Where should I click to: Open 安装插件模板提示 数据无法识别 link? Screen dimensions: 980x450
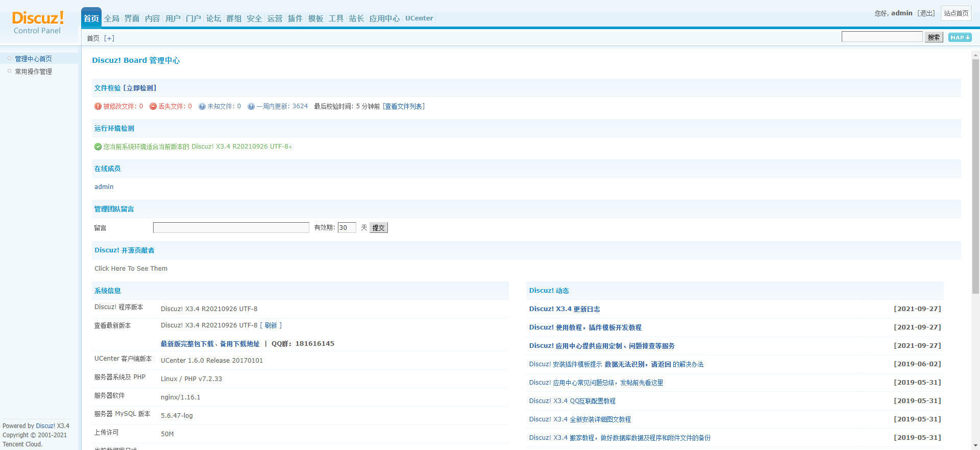tap(616, 364)
